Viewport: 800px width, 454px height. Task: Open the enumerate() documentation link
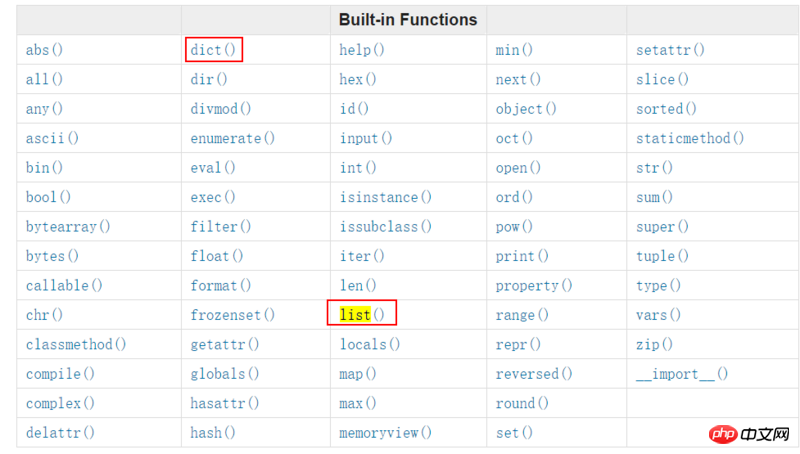[x=232, y=138]
